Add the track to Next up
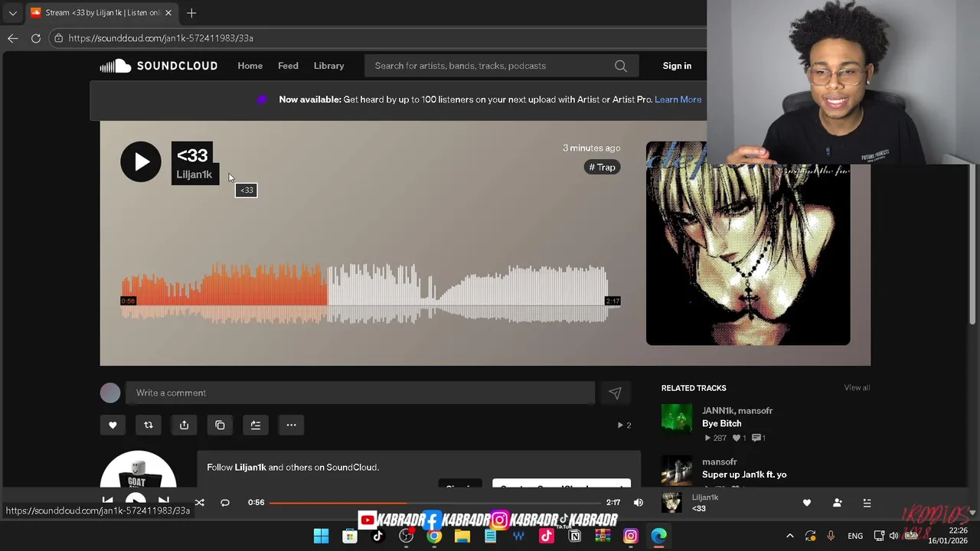The height and width of the screenshot is (551, 980). click(256, 425)
